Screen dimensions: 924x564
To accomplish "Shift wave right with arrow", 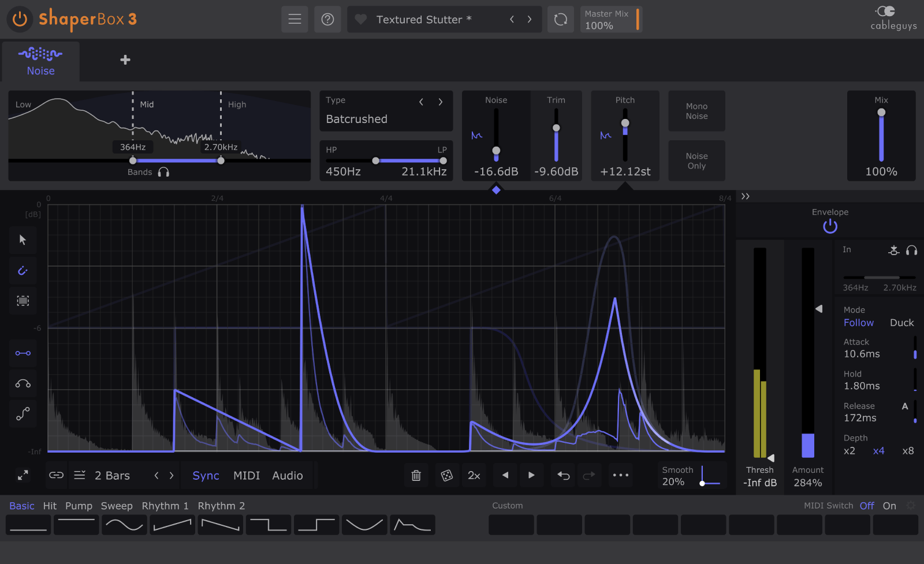I will (x=531, y=475).
